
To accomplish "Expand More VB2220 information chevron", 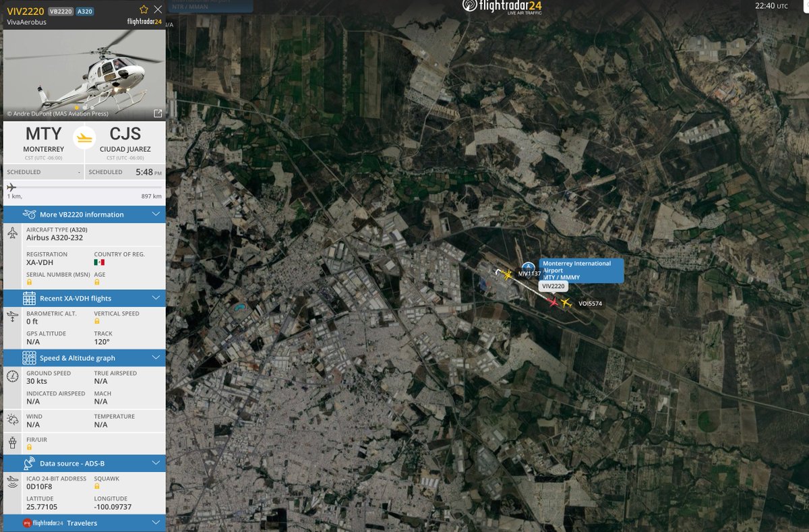I will pos(156,214).
